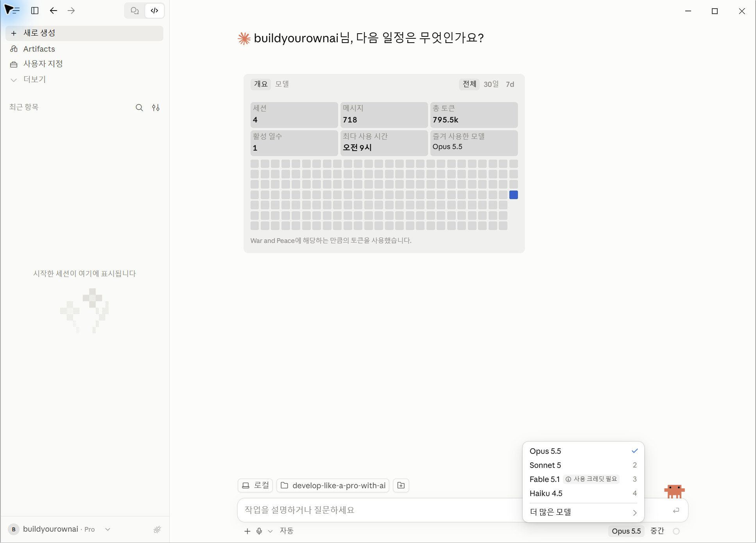Choose the 7d time range
Screen dimensions: 756x543
(510, 84)
